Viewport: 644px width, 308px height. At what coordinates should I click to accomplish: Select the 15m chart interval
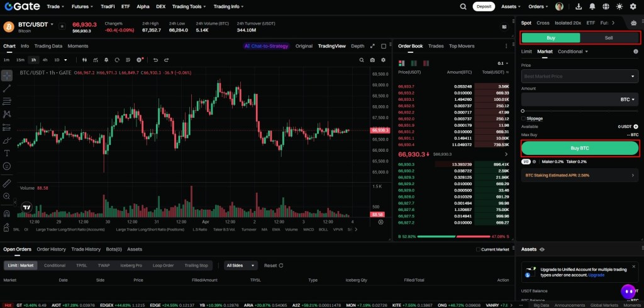click(x=20, y=60)
